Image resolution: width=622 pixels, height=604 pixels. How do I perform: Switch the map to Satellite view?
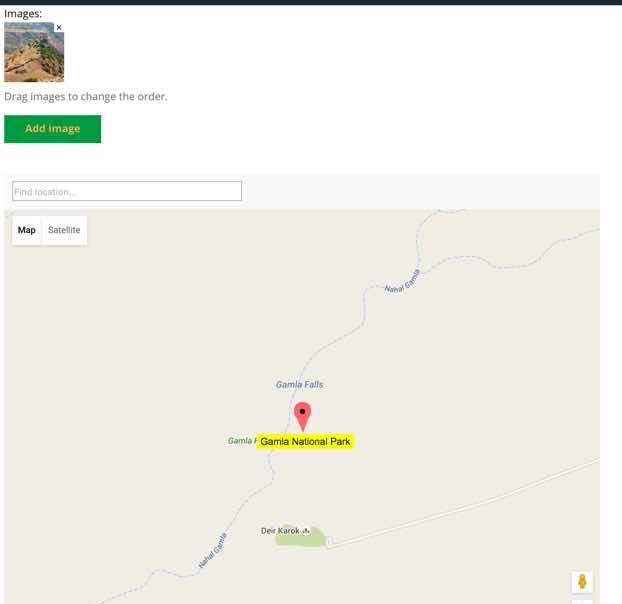pyautogui.click(x=64, y=230)
